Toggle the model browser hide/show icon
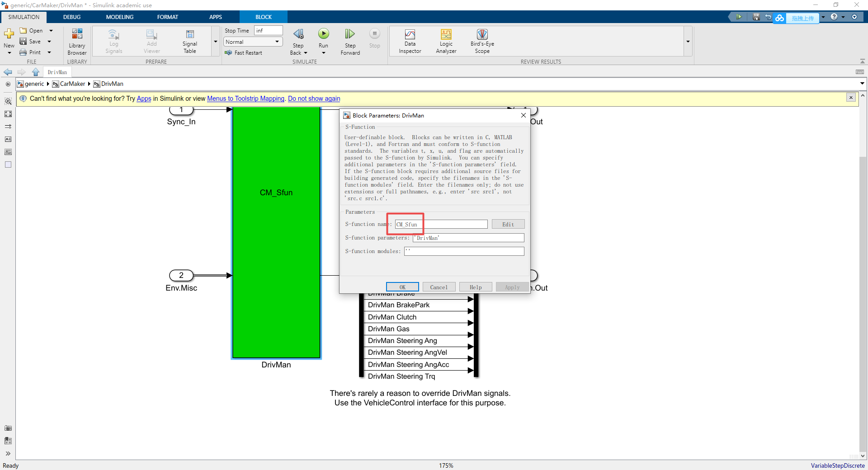868x470 pixels. [8, 84]
